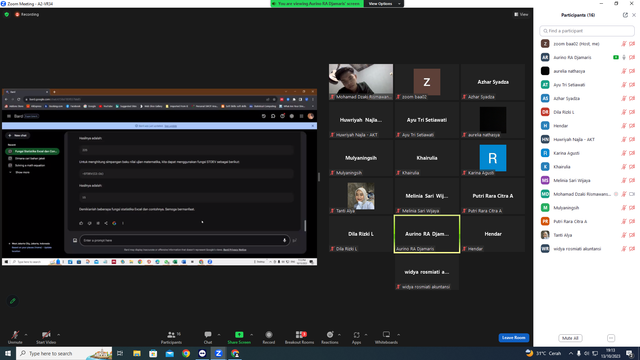The image size is (640, 360).
Task: Click the Zoom icon on the taskbar
Action: [219, 353]
